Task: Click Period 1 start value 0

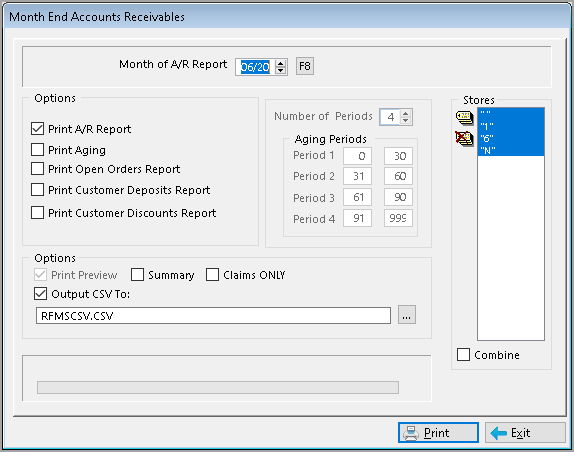Action: (x=357, y=156)
